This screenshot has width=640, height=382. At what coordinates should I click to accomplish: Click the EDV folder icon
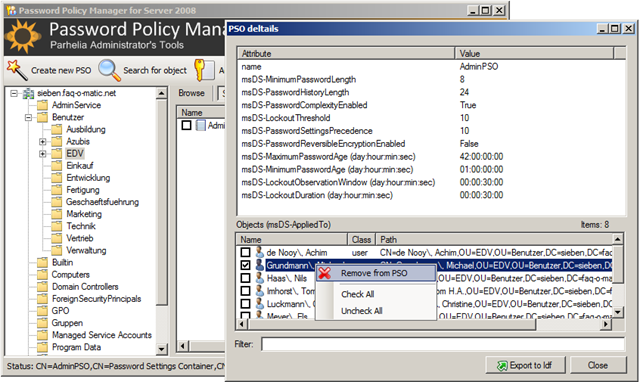click(x=57, y=154)
